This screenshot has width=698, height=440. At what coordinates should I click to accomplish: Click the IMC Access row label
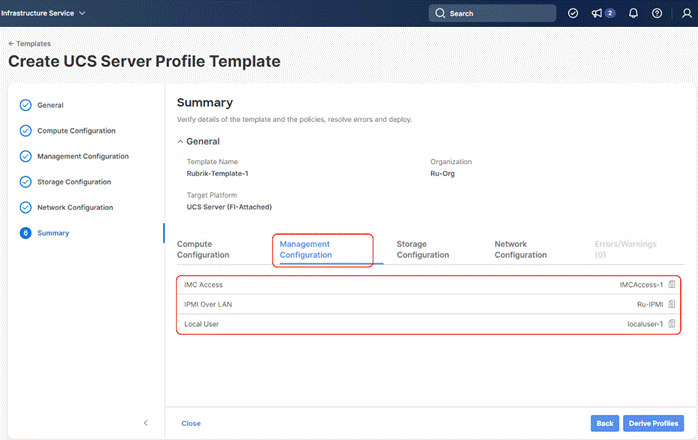203,285
